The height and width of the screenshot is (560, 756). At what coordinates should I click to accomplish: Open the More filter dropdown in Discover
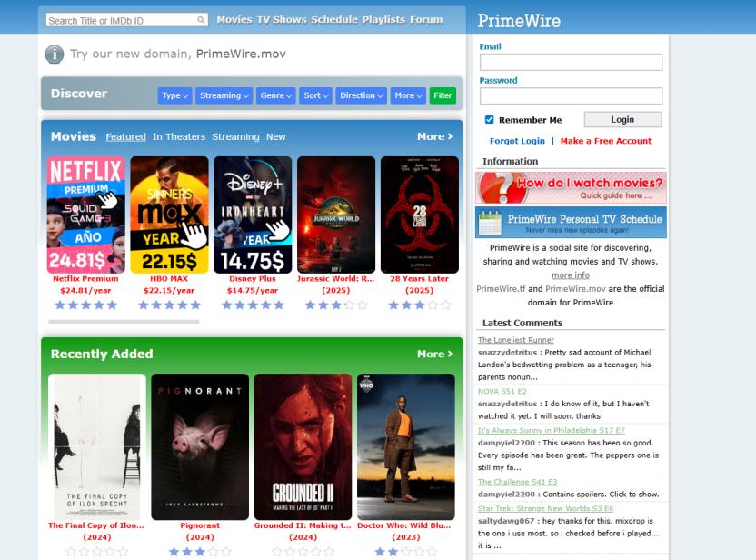(408, 95)
